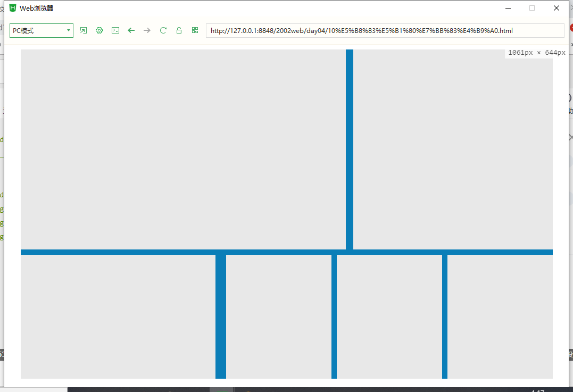This screenshot has width=573, height=392.
Task: Focus the URL address field
Action: coord(385,31)
